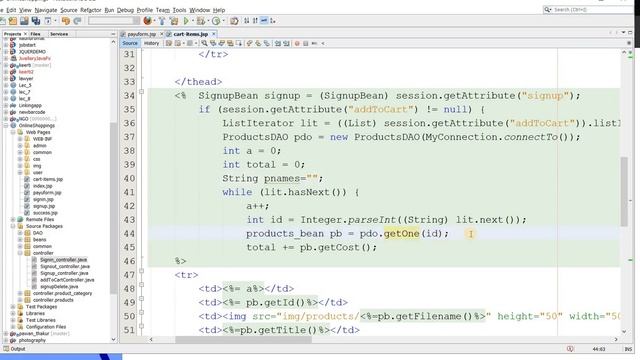
Task: Select the Source view button
Action: [130, 43]
